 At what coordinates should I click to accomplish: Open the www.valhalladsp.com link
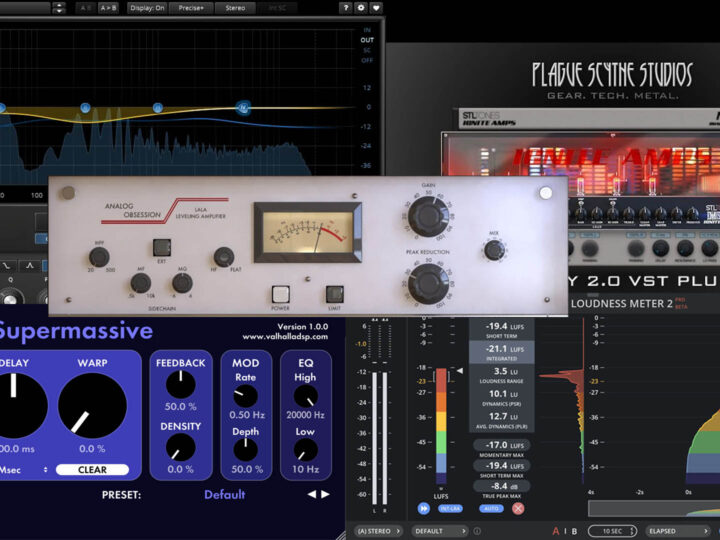(x=285, y=337)
